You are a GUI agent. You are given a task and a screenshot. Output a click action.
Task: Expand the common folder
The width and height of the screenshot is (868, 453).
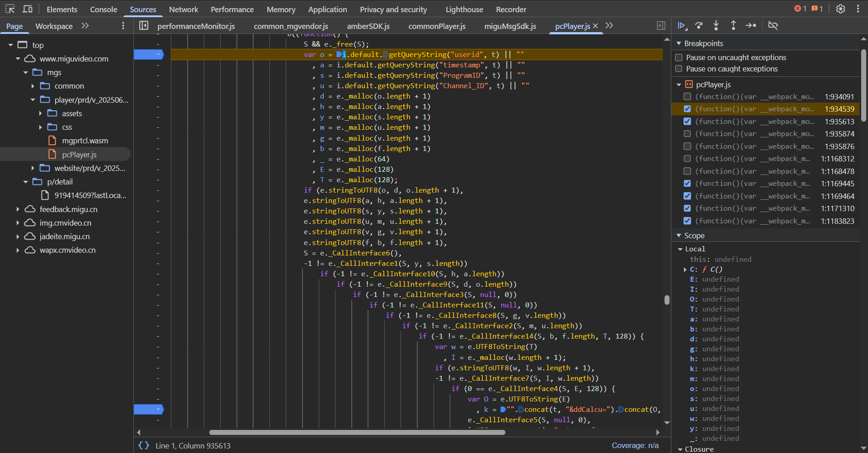coord(33,86)
